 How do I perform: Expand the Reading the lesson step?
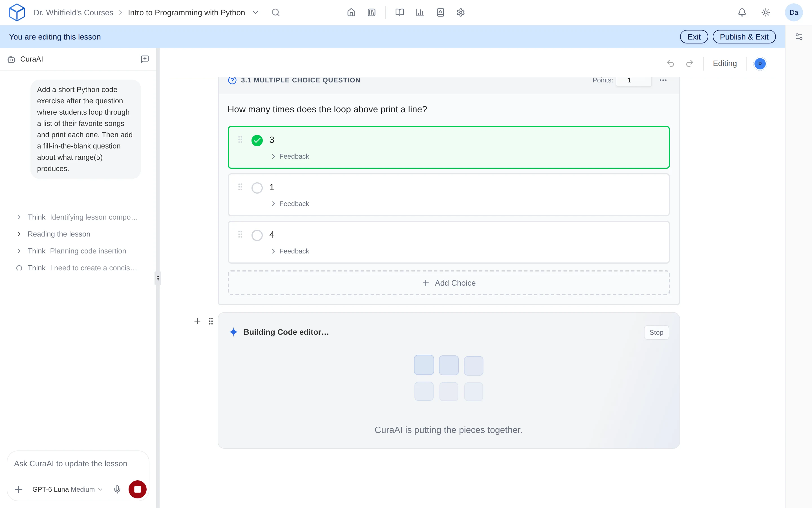(x=54, y=234)
